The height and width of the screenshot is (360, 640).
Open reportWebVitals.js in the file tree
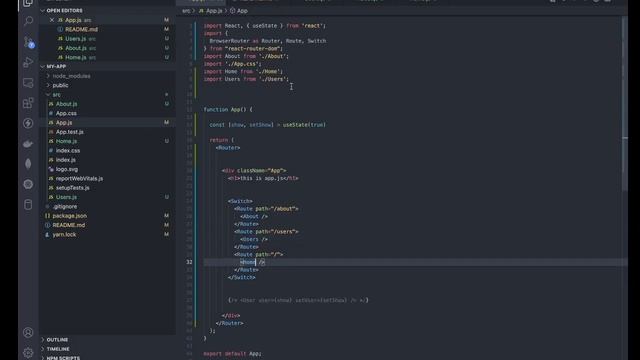click(107, 178)
